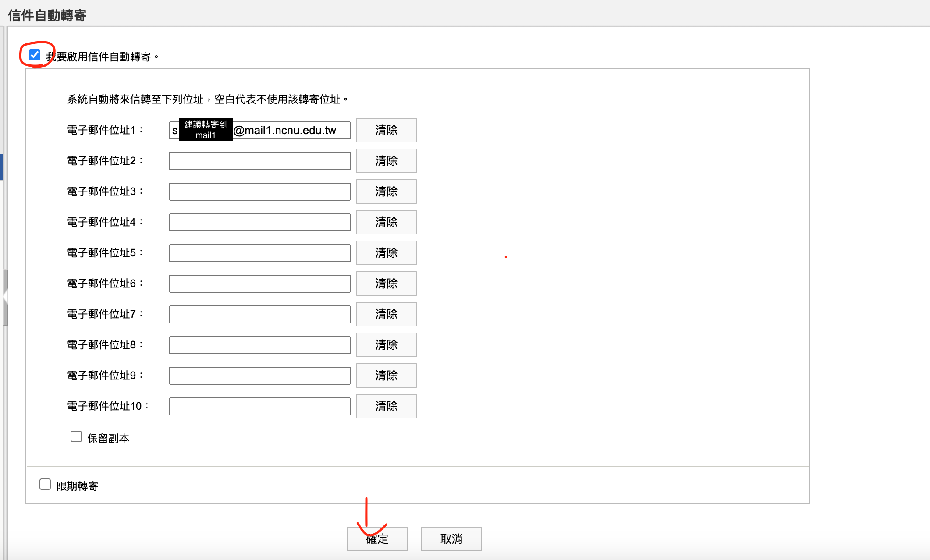Select the 電子郵件位址8 input field
This screenshot has width=930, height=560.
pyautogui.click(x=260, y=345)
